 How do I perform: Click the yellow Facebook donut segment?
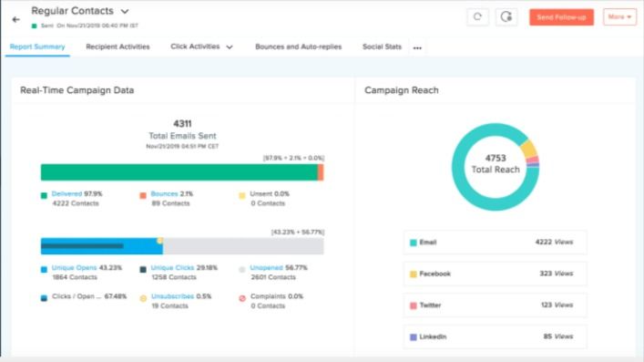529,149
